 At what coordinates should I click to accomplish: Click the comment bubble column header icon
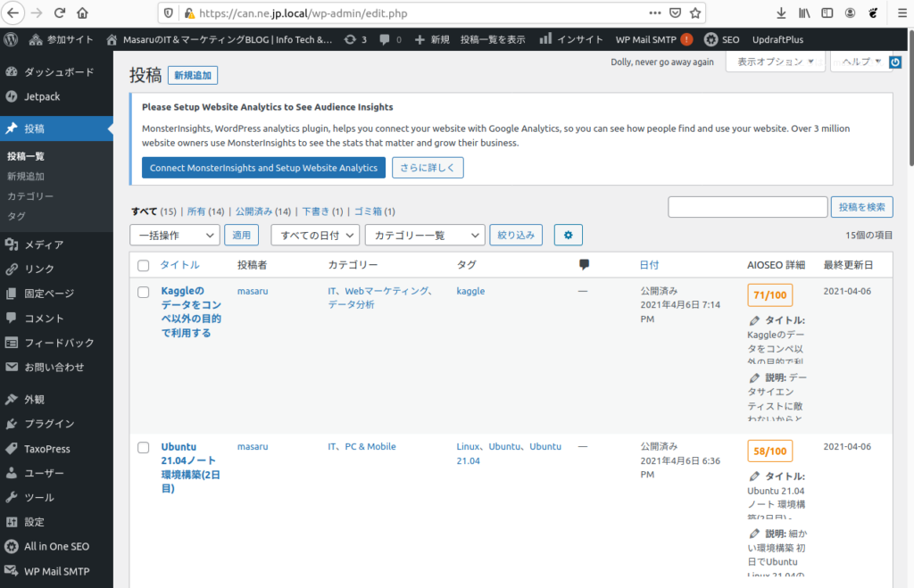click(x=584, y=265)
